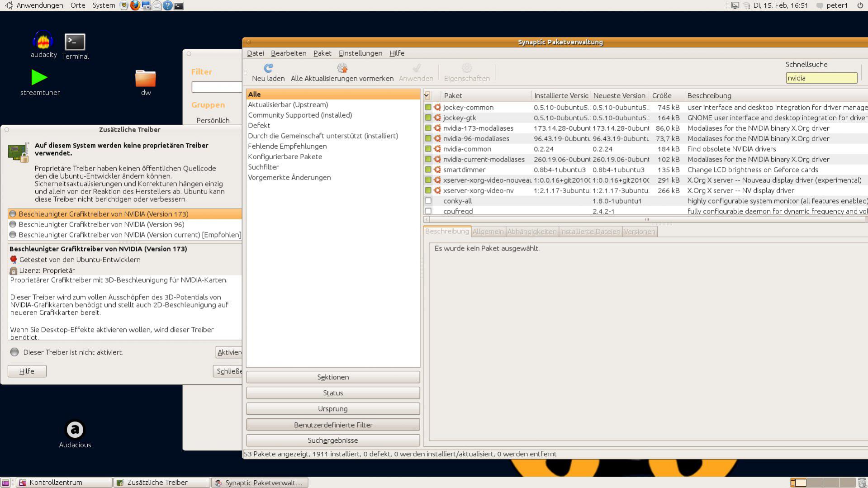Image resolution: width=868 pixels, height=488 pixels.
Task: Click the mail envelope icon in top panel
Action: (x=157, y=5)
